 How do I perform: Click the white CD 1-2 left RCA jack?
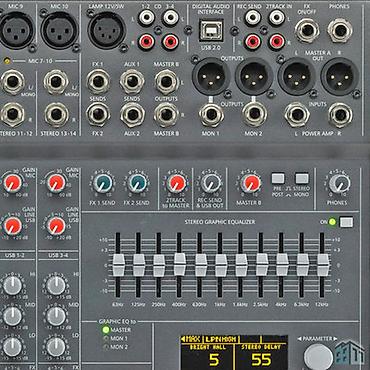(x=146, y=18)
